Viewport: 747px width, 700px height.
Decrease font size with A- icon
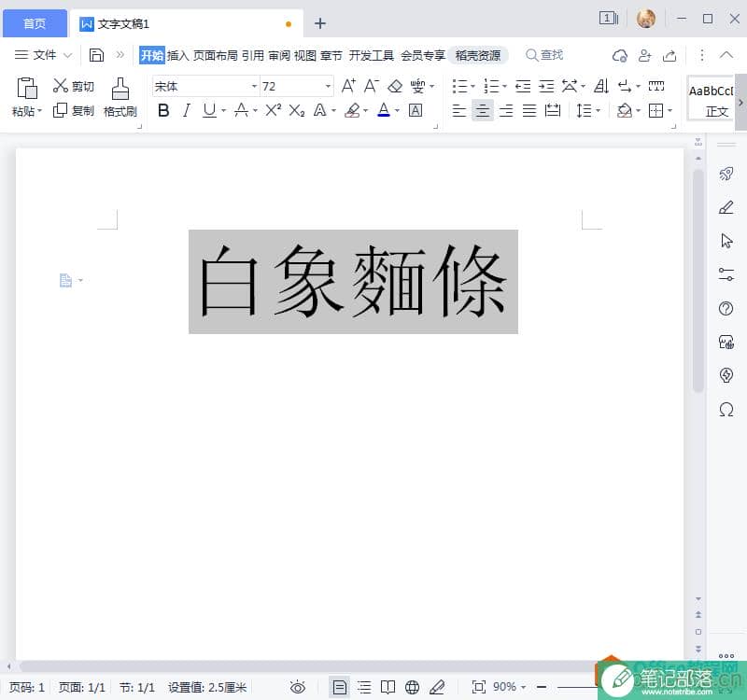371,86
